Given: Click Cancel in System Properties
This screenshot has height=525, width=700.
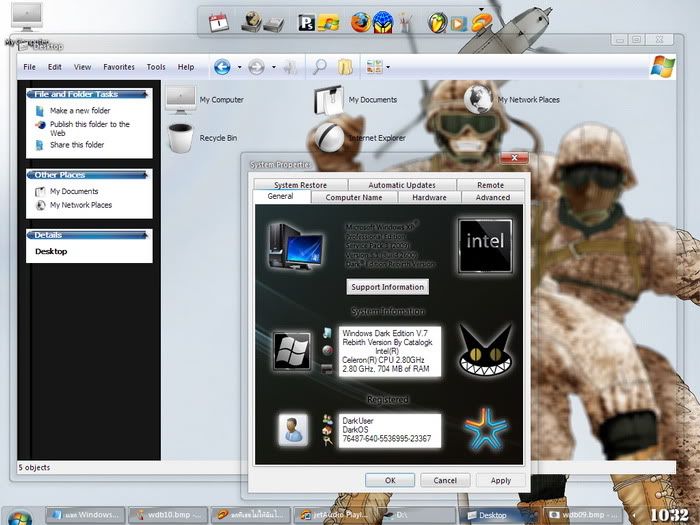Looking at the screenshot, I should pos(445,480).
